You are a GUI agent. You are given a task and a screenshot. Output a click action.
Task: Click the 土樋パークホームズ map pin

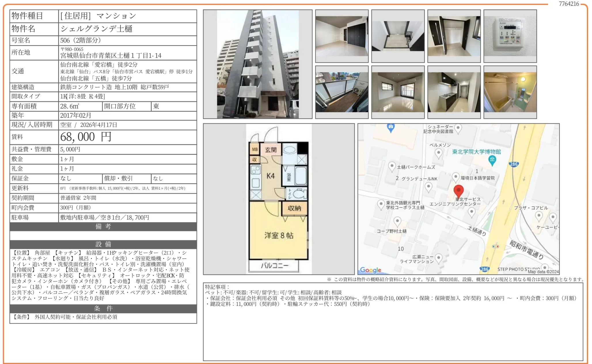pos(392,166)
